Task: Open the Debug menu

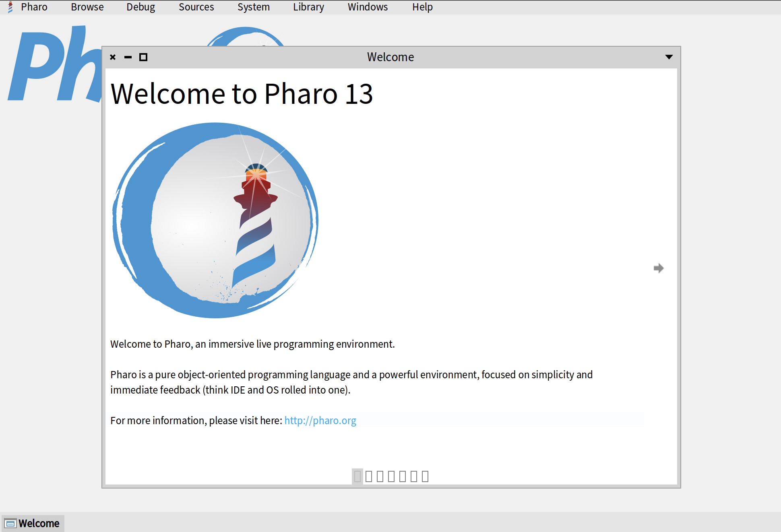Action: coord(140,7)
